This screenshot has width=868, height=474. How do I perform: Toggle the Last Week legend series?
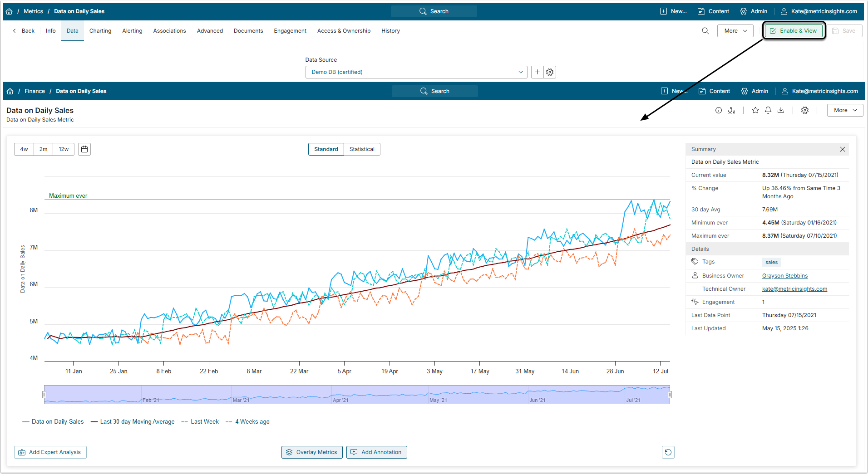pos(200,422)
